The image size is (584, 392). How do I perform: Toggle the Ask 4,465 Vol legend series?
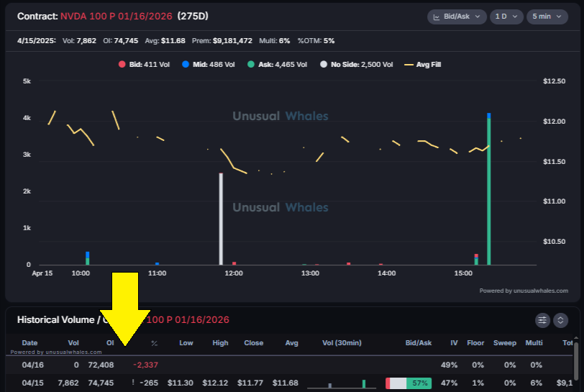[x=278, y=65]
